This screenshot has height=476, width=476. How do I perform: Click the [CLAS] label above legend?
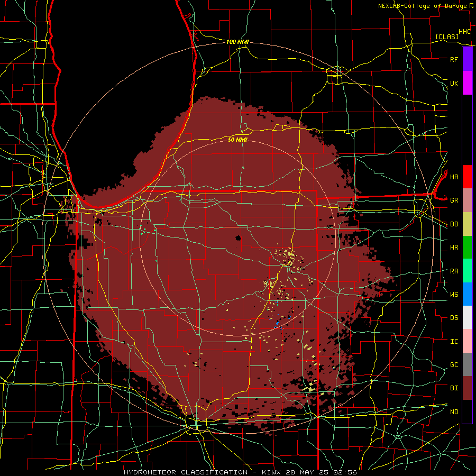[447, 36]
